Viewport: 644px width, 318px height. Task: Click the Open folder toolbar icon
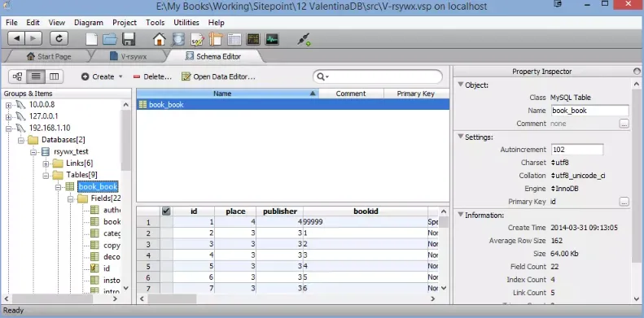110,39
